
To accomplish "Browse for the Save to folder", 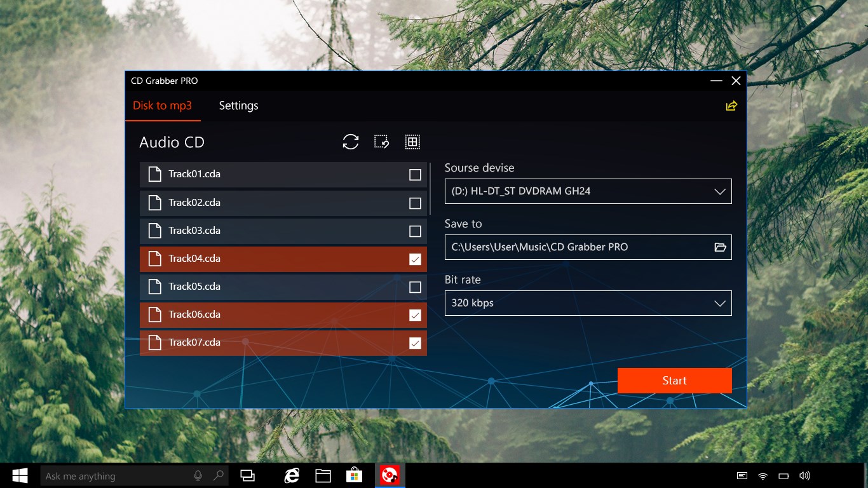I will 720,247.
